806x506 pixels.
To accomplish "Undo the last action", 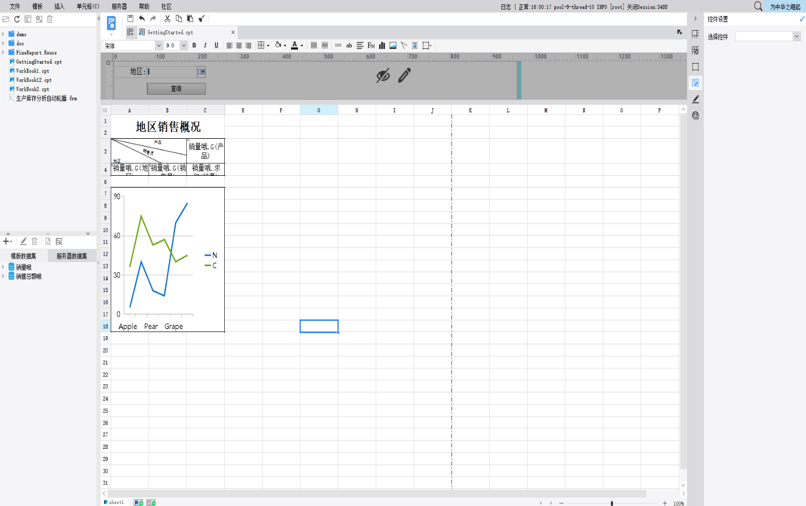I will point(142,19).
